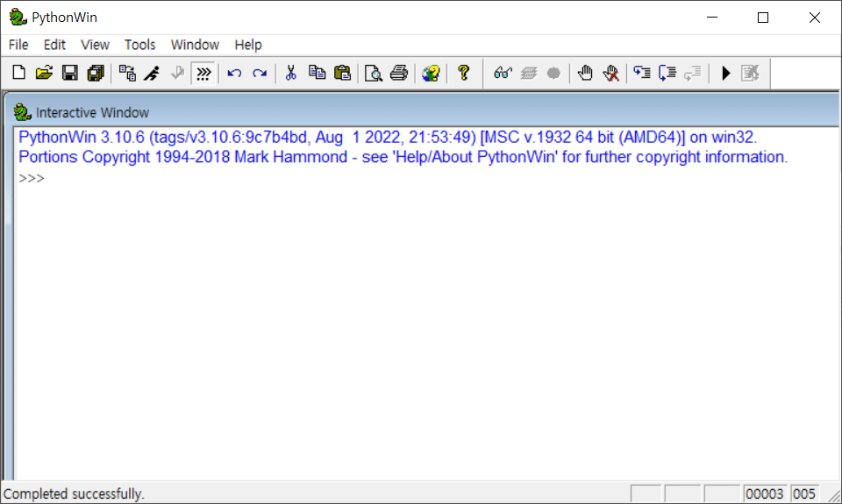Viewport: 842px width, 504px height.
Task: Open the debugger watch glasses icon
Action: click(x=503, y=73)
